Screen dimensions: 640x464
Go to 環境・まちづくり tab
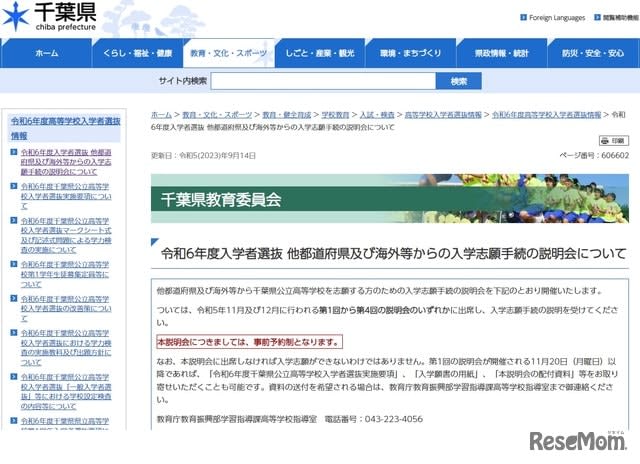coord(411,53)
